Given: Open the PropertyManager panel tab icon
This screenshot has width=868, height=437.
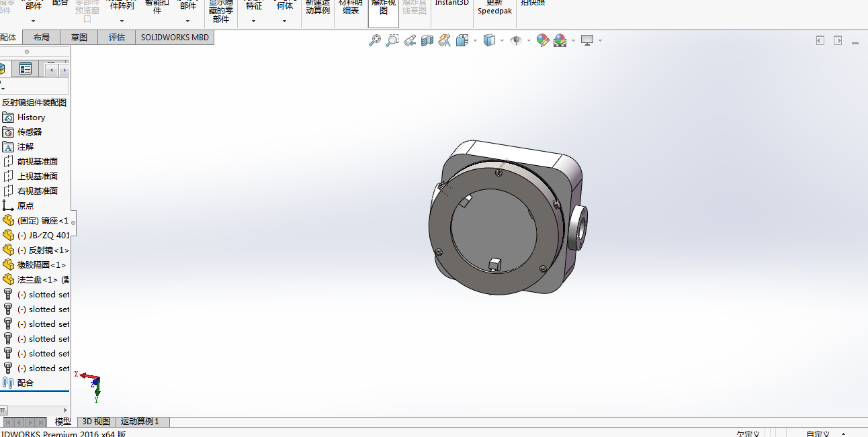Looking at the screenshot, I should (26, 68).
